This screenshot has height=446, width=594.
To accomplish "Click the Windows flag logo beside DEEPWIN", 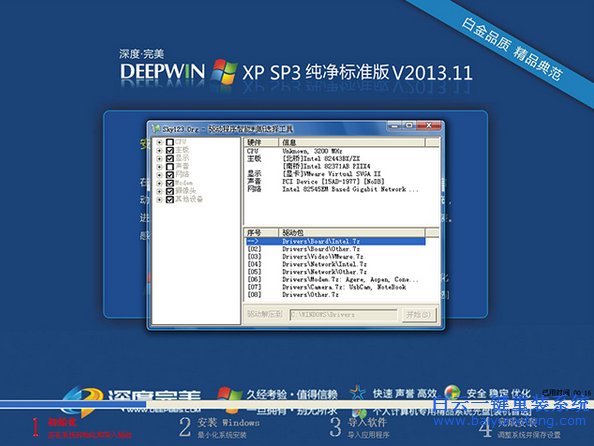I will pos(224,71).
